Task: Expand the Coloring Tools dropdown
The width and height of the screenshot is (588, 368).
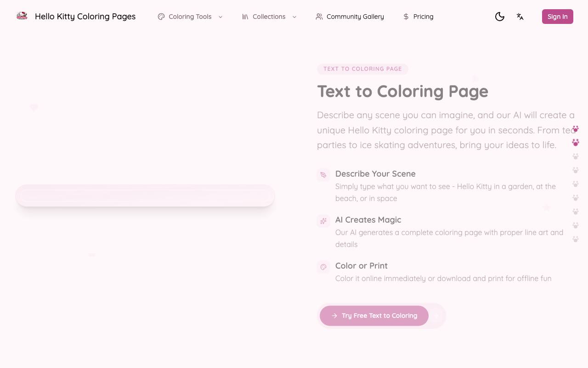Action: [x=190, y=17]
